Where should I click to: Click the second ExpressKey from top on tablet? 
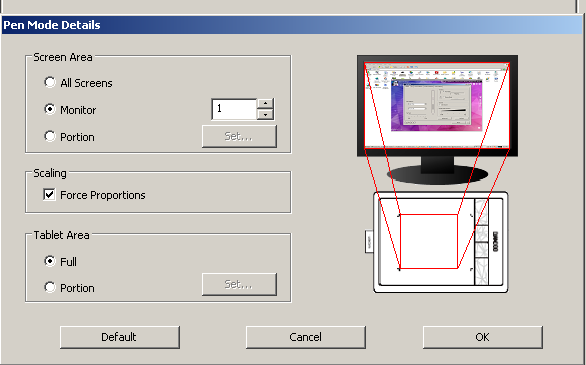point(481,233)
